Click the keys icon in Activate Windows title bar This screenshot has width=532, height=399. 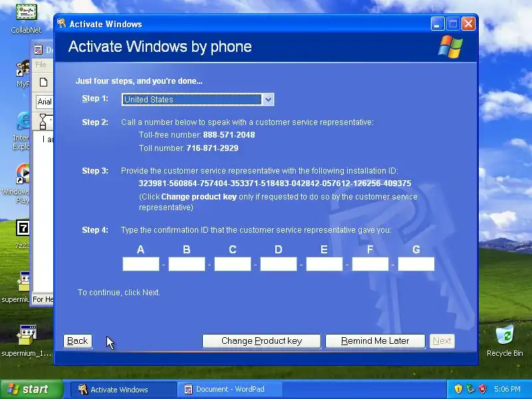pyautogui.click(x=61, y=23)
